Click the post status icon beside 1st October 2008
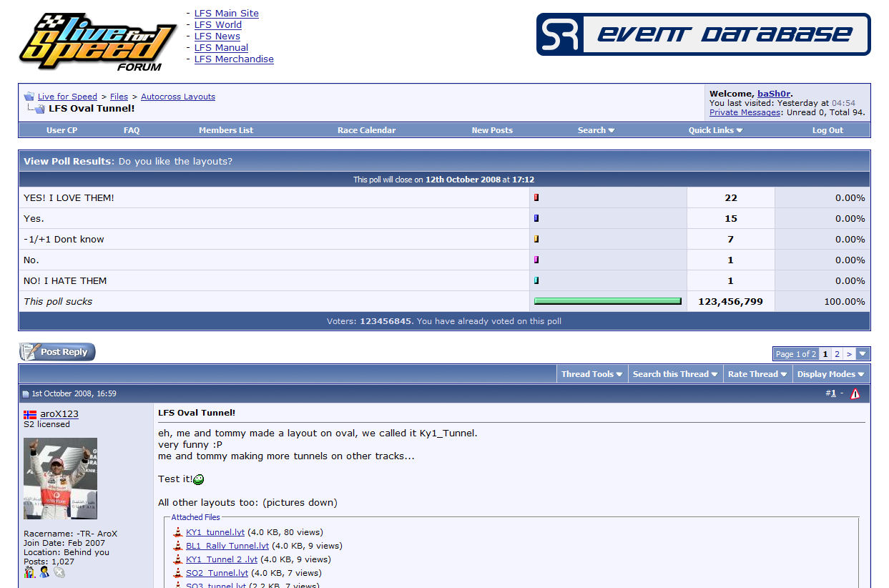The height and width of the screenshot is (588, 889). click(26, 394)
